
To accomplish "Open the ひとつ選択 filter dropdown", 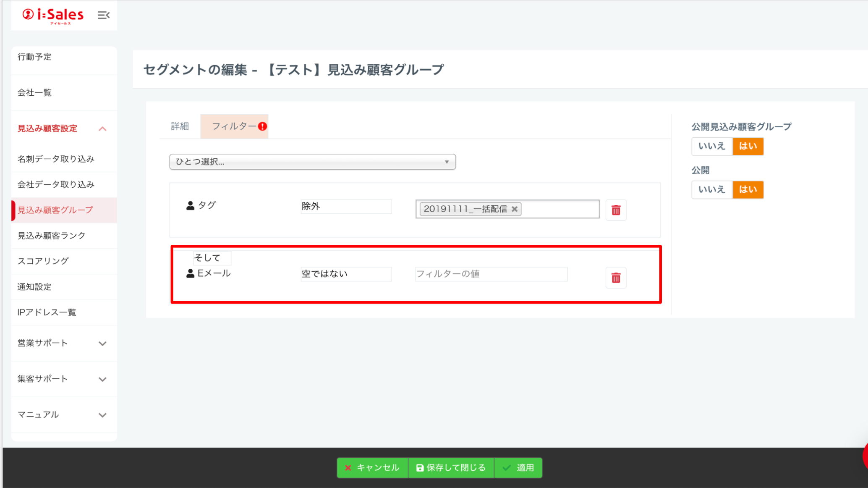I will tap(312, 162).
